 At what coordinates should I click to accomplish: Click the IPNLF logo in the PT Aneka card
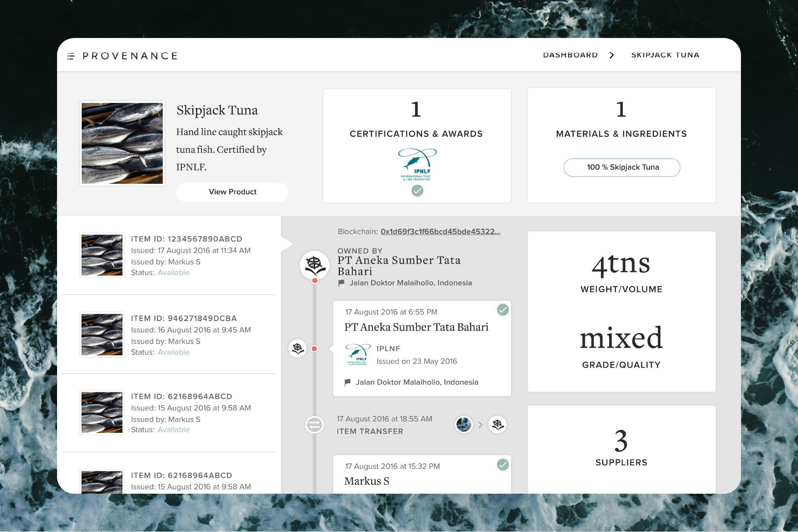pos(358,355)
